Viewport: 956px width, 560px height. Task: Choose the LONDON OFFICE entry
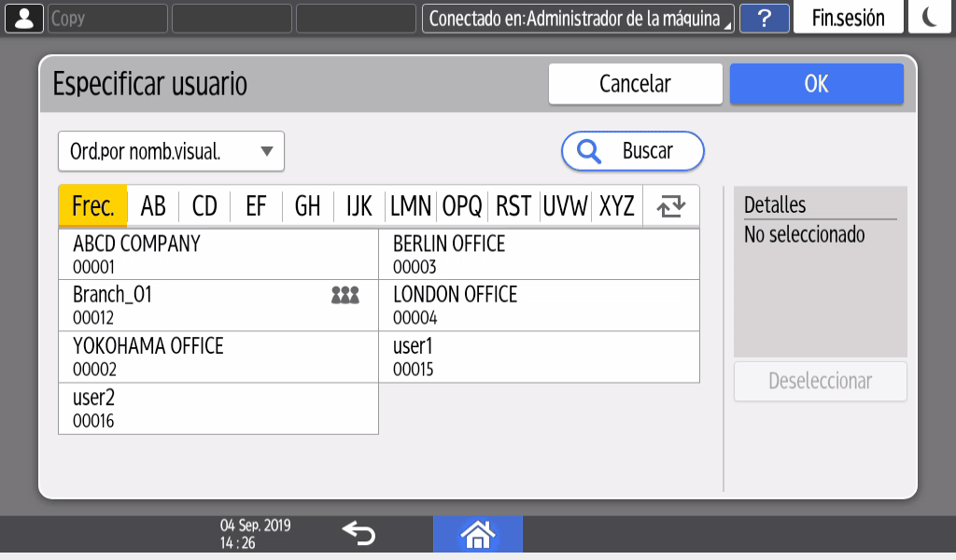539,305
